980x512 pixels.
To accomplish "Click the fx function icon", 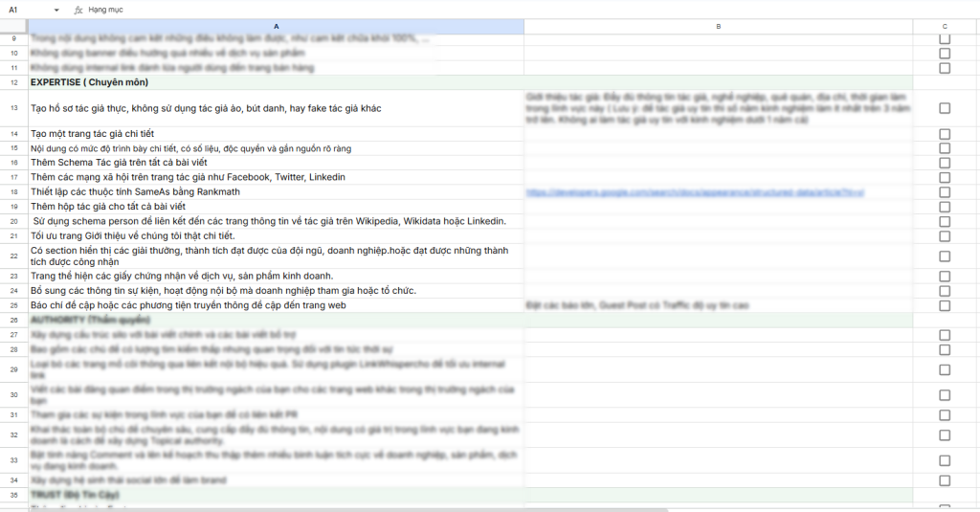I will (78, 9).
